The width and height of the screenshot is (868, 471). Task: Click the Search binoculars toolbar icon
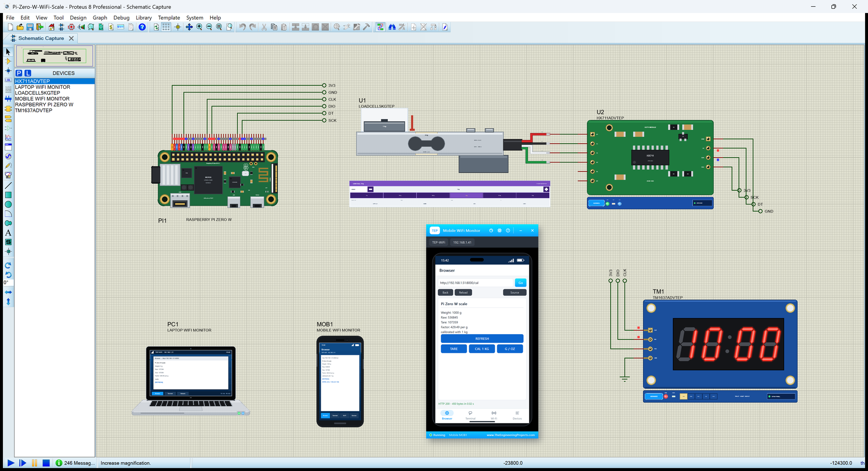tap(392, 27)
